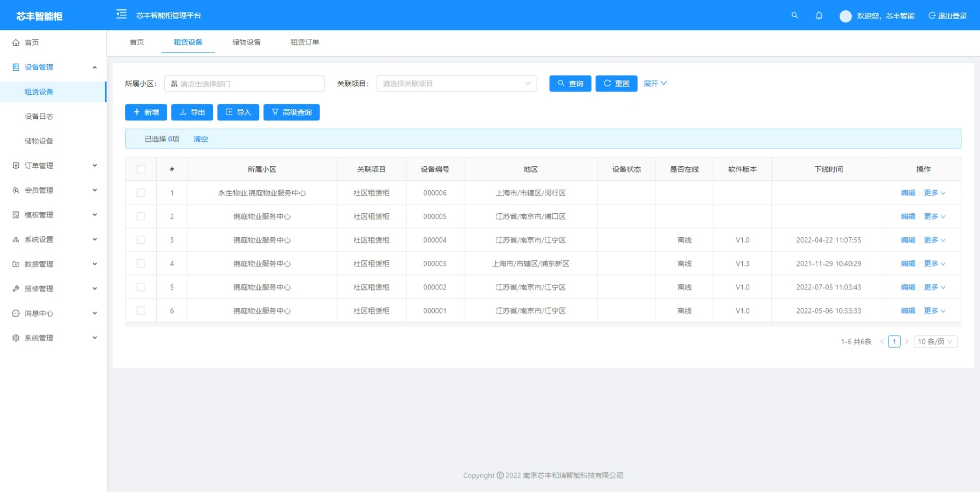
Task: Check the checkbox for row 6
Action: click(141, 311)
